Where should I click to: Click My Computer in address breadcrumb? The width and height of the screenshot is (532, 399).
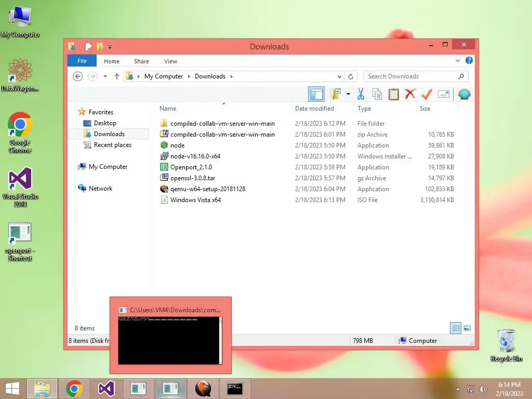164,76
